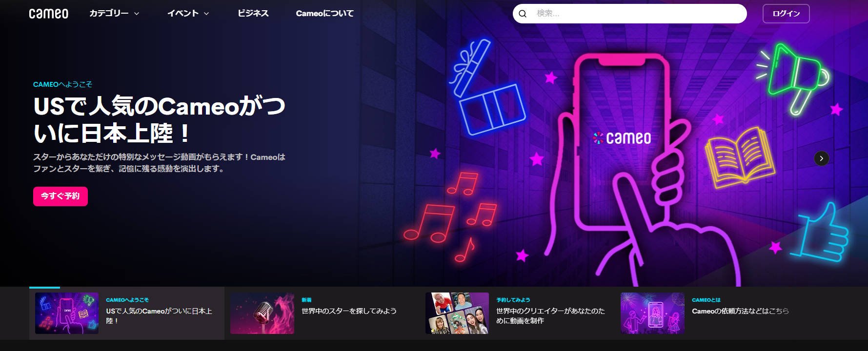Click the hero paragraph starting スターからあなただけの
Viewport: 868px width, 351px height.
(159, 163)
